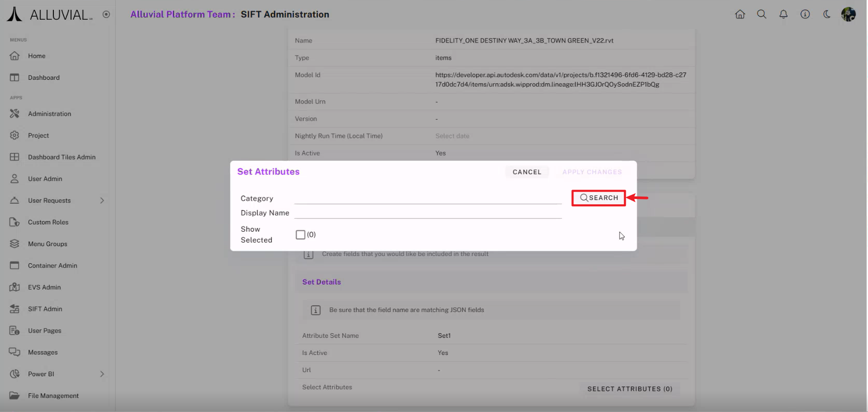
Task: Check the Show Selected checkbox
Action: click(x=300, y=235)
